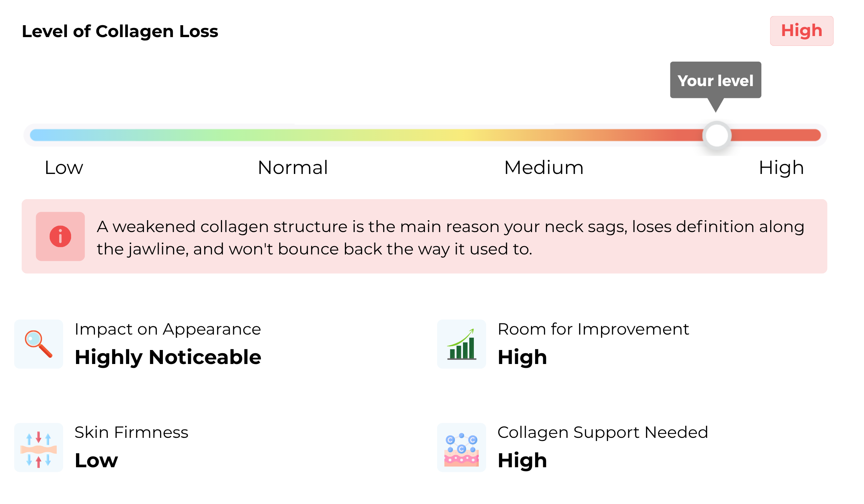Click the Collagen Support Needed label
The width and height of the screenshot is (864, 504).
tap(603, 433)
